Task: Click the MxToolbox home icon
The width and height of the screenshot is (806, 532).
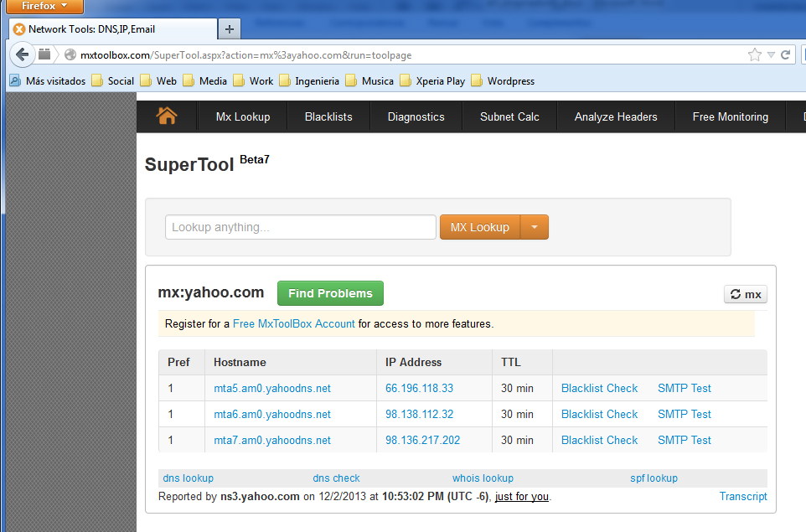Action: pos(167,116)
